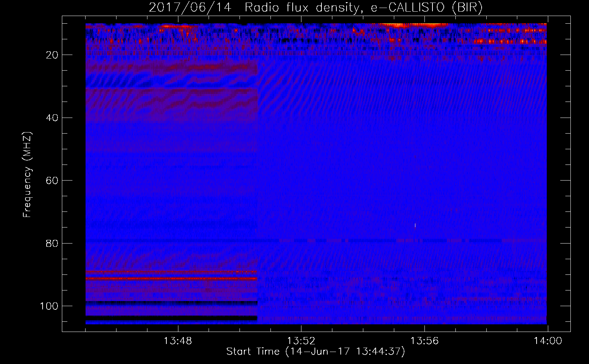
Task: Click the 14:00 time tick label
Action: tap(548, 341)
